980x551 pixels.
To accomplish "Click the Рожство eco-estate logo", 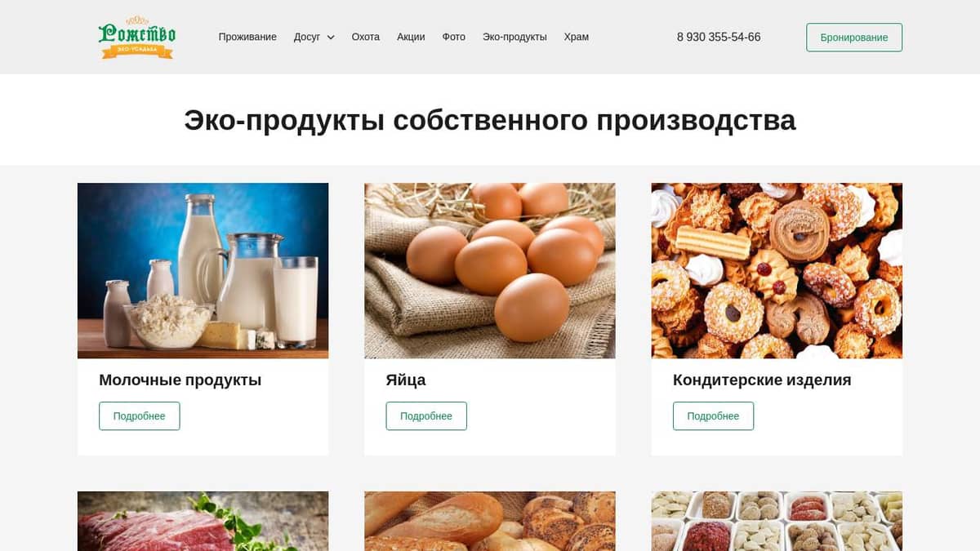I will pos(136,38).
